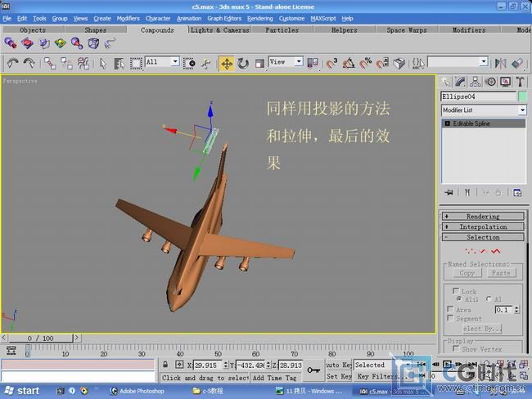Click the Align tool icon

click(x=517, y=64)
